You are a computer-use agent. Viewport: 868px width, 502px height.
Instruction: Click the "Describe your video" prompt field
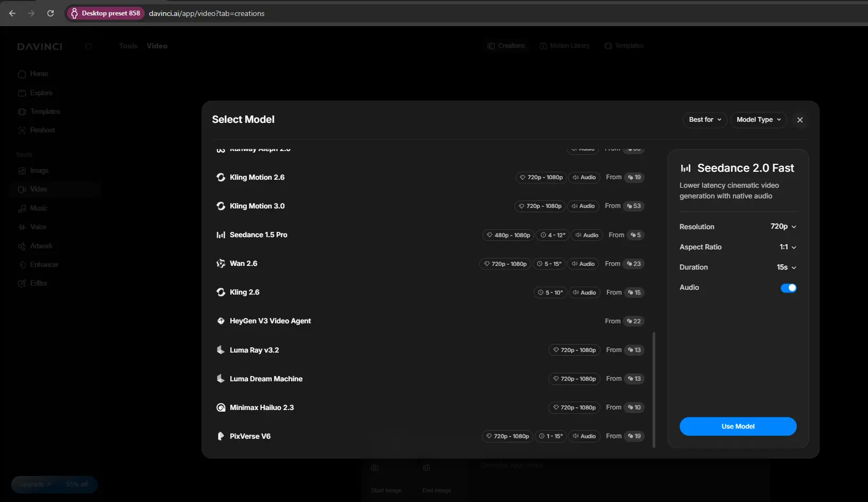tap(512, 465)
